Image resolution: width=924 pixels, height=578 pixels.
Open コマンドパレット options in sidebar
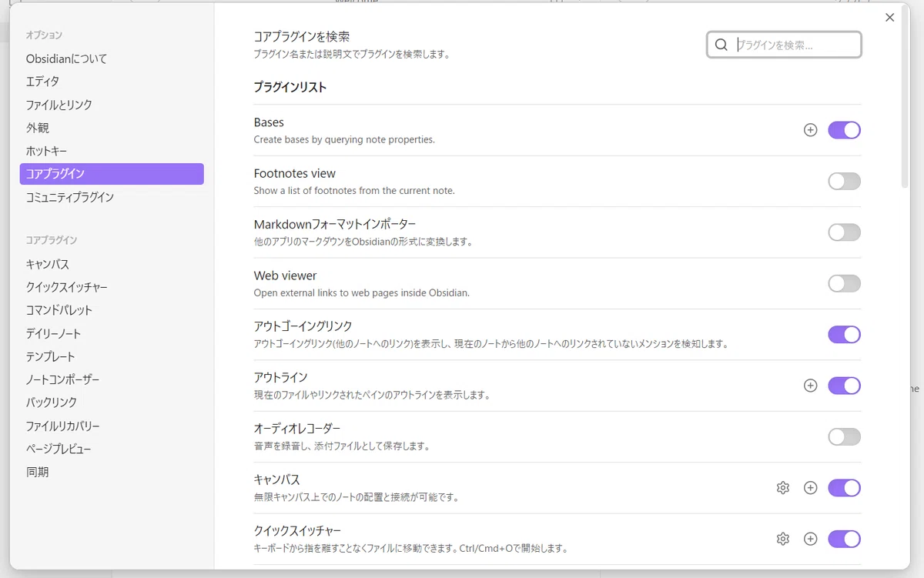coord(112,310)
